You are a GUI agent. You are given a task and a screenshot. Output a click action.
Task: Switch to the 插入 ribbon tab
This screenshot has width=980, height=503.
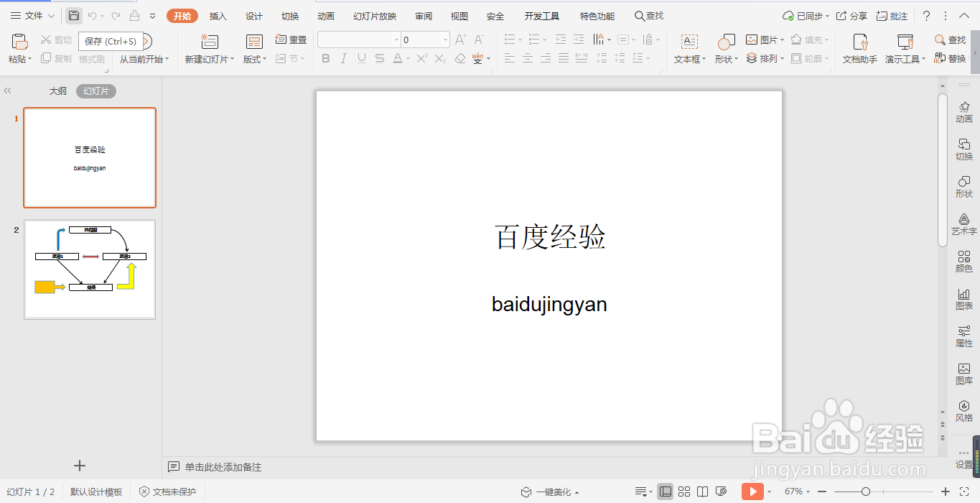[x=218, y=16]
